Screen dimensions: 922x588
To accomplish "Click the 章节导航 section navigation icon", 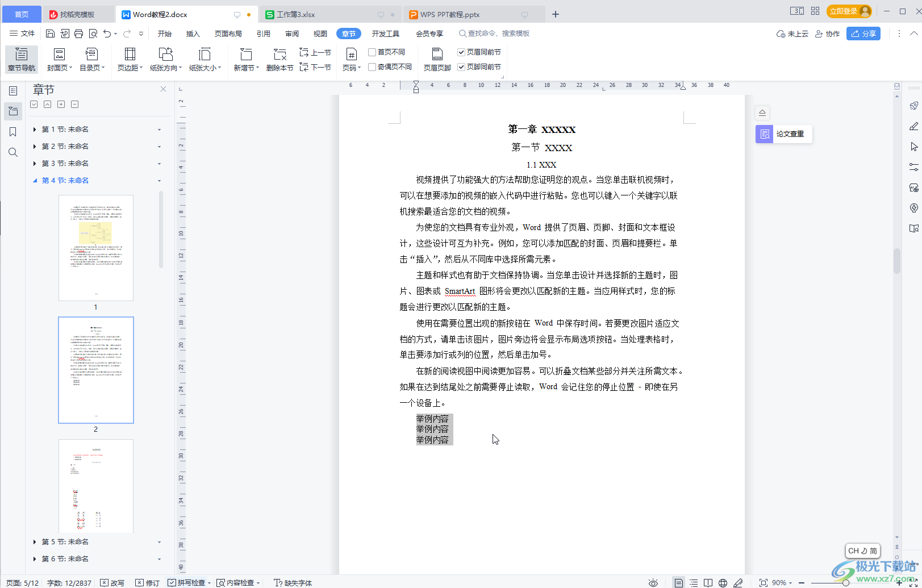I will click(22, 59).
